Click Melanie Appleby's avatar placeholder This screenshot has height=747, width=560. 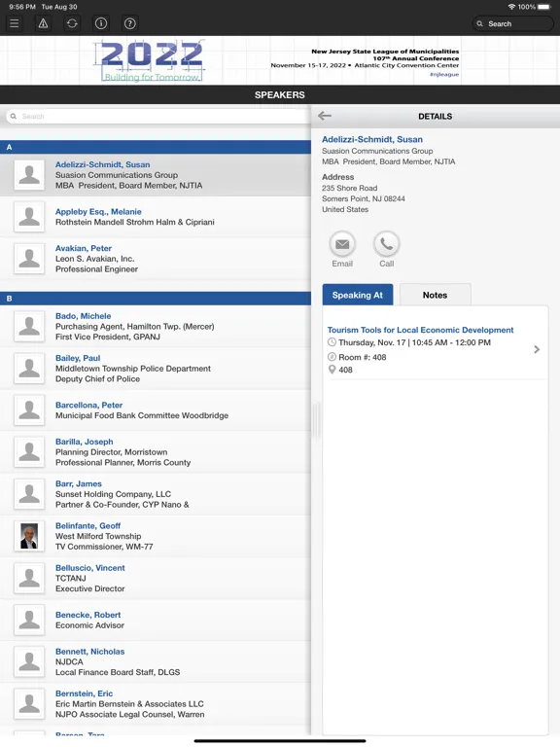pyautogui.click(x=29, y=217)
